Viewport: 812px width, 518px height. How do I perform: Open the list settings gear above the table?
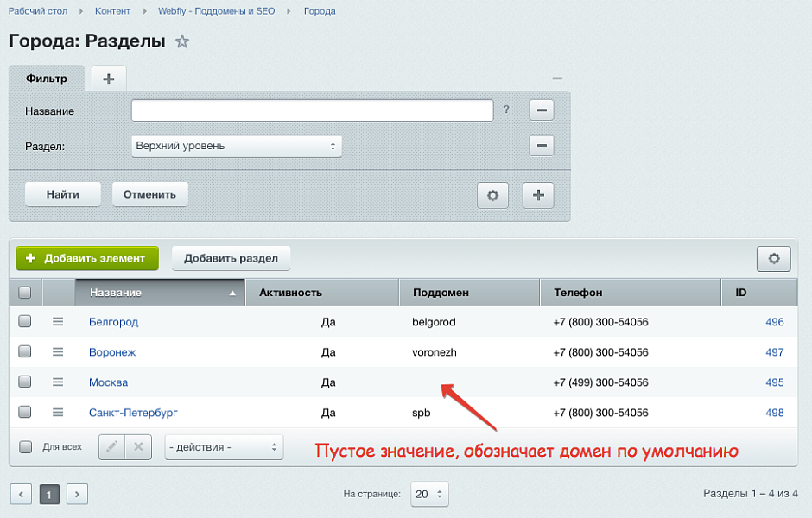click(x=774, y=258)
